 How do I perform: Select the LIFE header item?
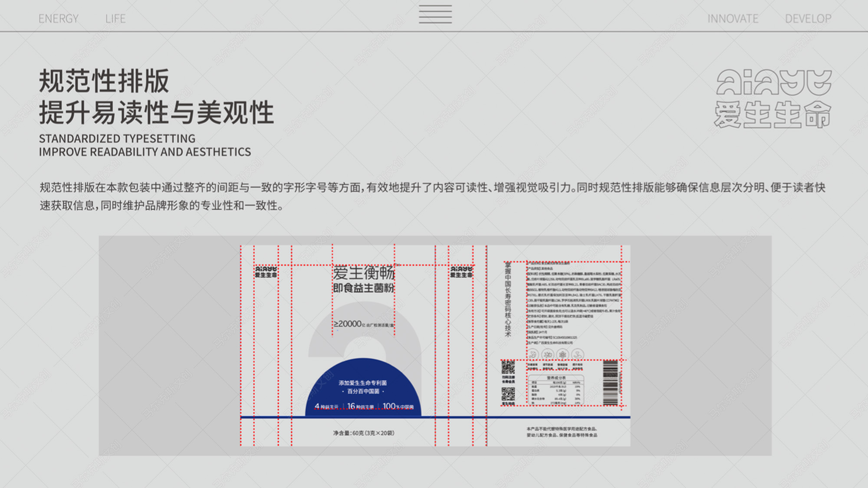tap(115, 19)
